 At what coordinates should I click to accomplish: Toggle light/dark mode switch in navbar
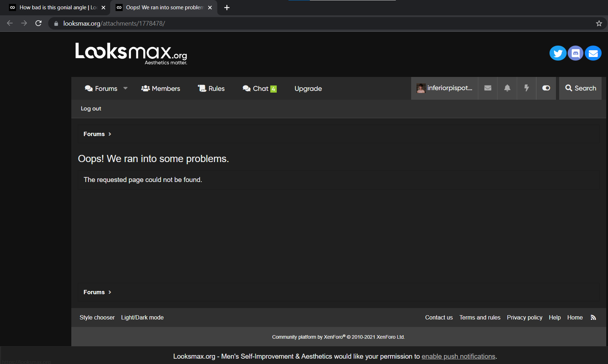(x=546, y=88)
